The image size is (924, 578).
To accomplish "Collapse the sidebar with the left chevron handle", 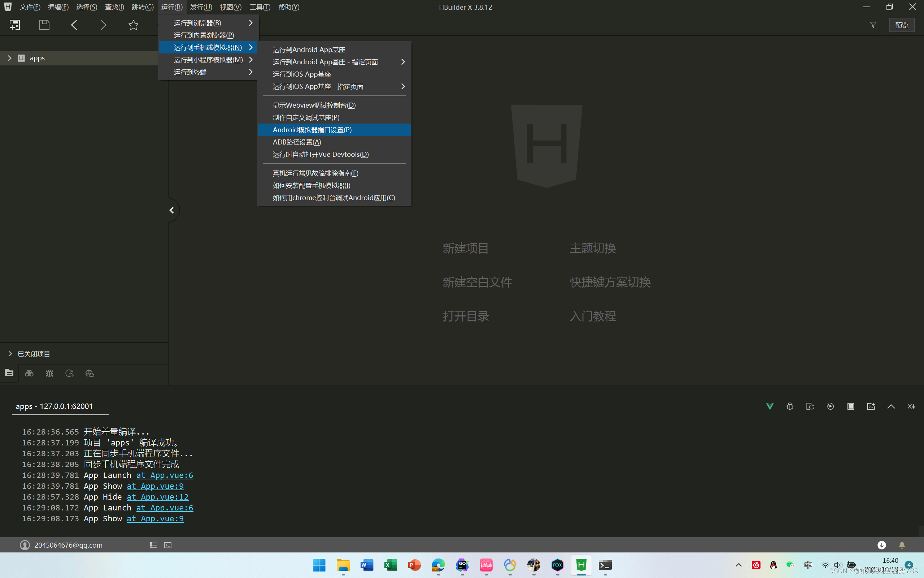I will pyautogui.click(x=172, y=210).
